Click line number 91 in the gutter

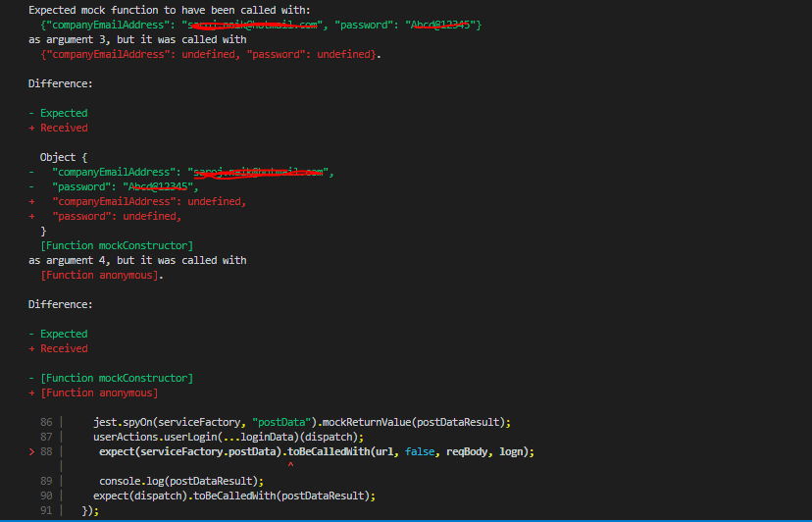click(46, 510)
